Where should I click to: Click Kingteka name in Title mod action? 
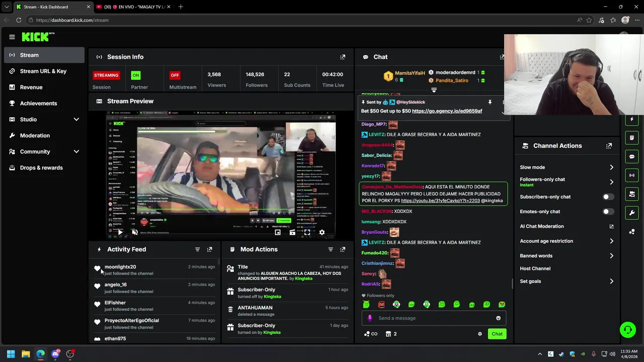[303, 279]
